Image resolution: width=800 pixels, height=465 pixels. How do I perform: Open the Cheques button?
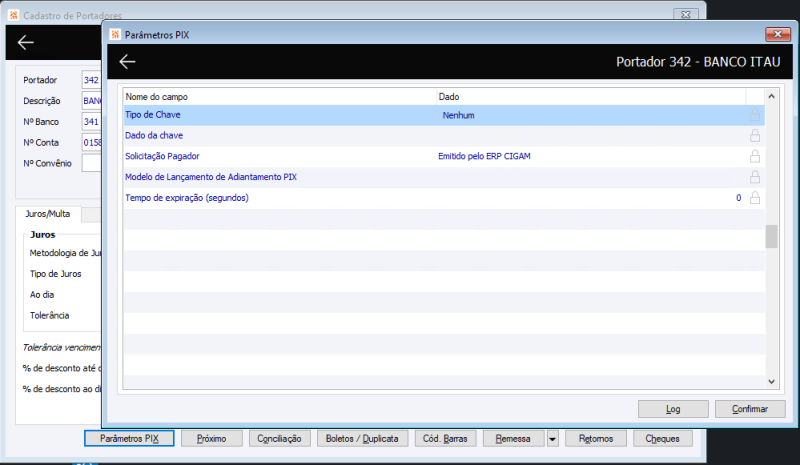[x=662, y=438]
